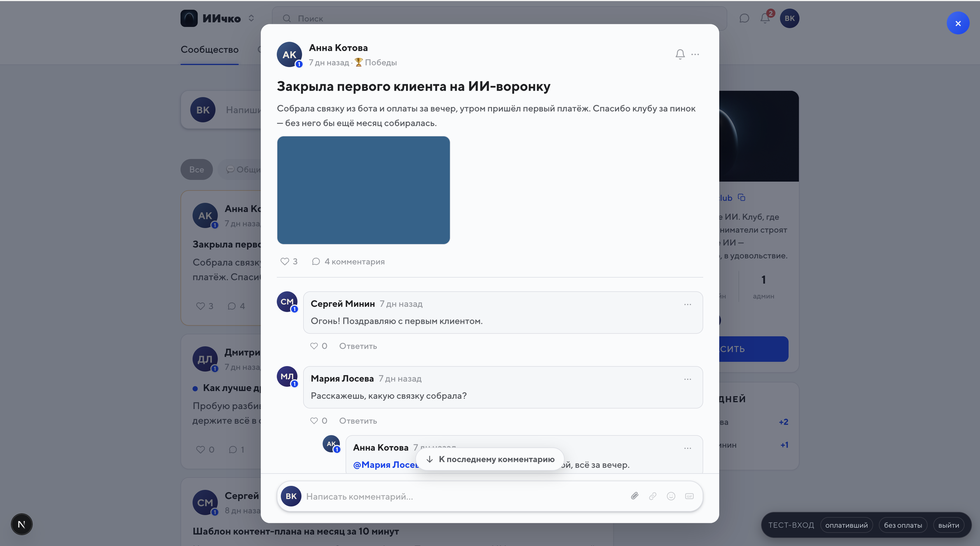Viewport: 980px width, 546px height.
Task: Click the AK avatar on Анна Котова's reply
Action: click(x=331, y=444)
